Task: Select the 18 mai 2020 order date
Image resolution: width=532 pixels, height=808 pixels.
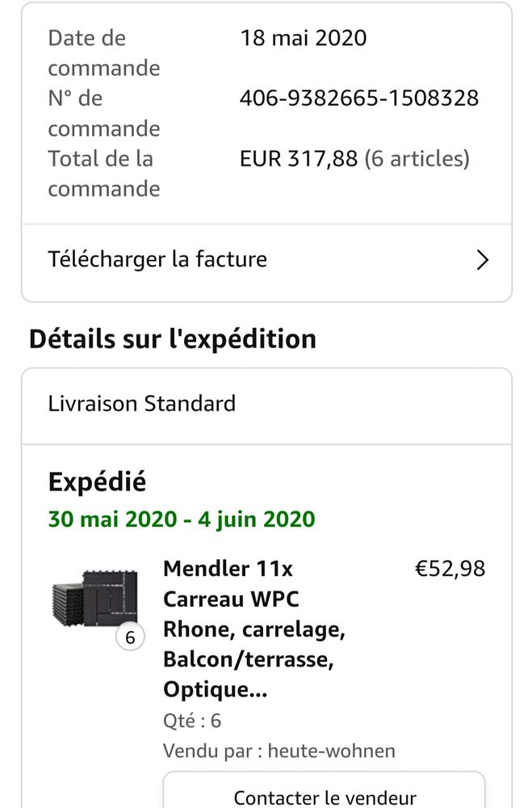Action: (x=304, y=38)
